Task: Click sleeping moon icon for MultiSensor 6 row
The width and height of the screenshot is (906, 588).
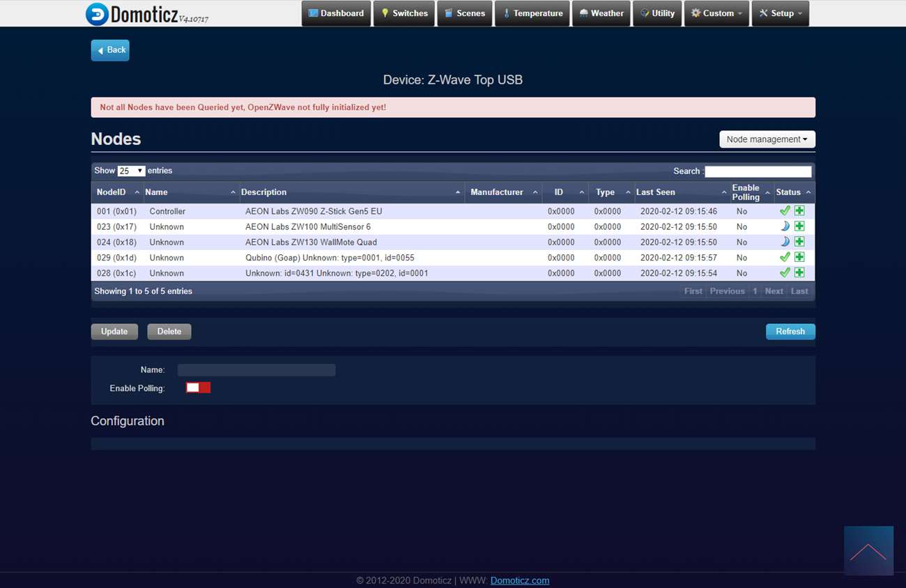Action: coord(785,226)
